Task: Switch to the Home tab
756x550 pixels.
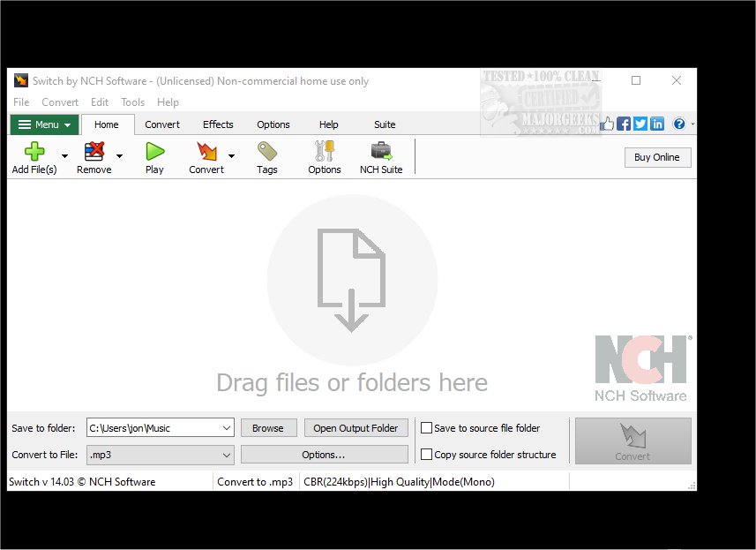Action: [x=107, y=124]
